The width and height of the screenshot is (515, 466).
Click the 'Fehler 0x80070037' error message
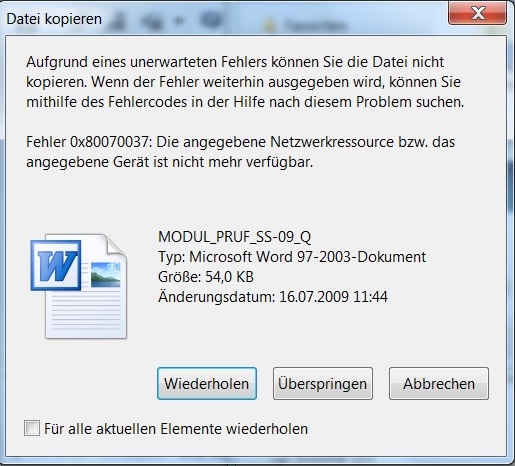pyautogui.click(x=241, y=152)
